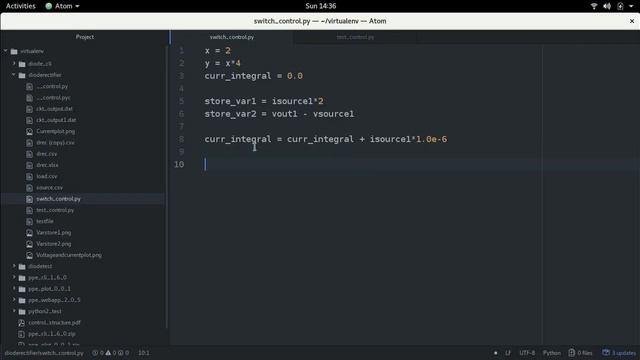The height and width of the screenshot is (360, 640).
Task: Click the Voltageandcurrentplot.png image icon
Action: tap(29, 255)
